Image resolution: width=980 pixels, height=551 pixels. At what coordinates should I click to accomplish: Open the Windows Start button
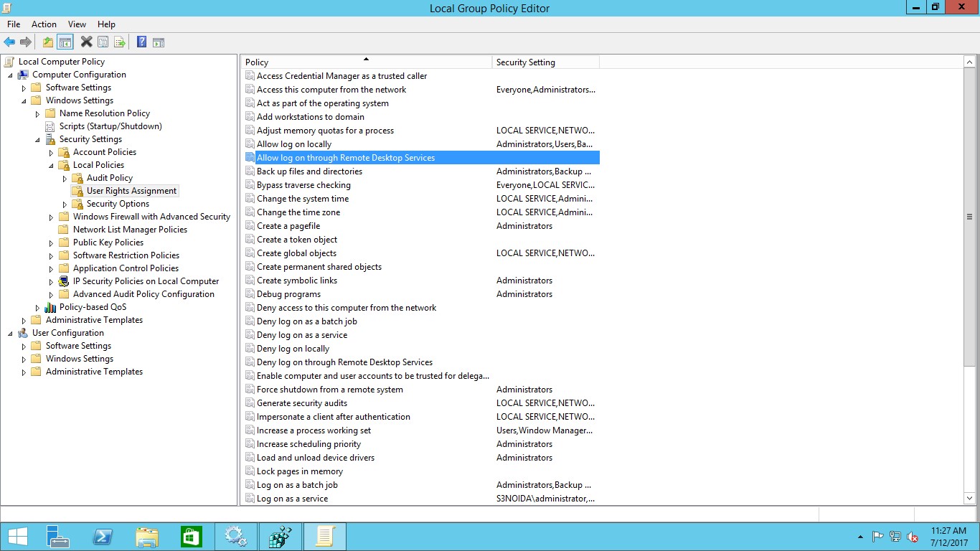[17, 537]
